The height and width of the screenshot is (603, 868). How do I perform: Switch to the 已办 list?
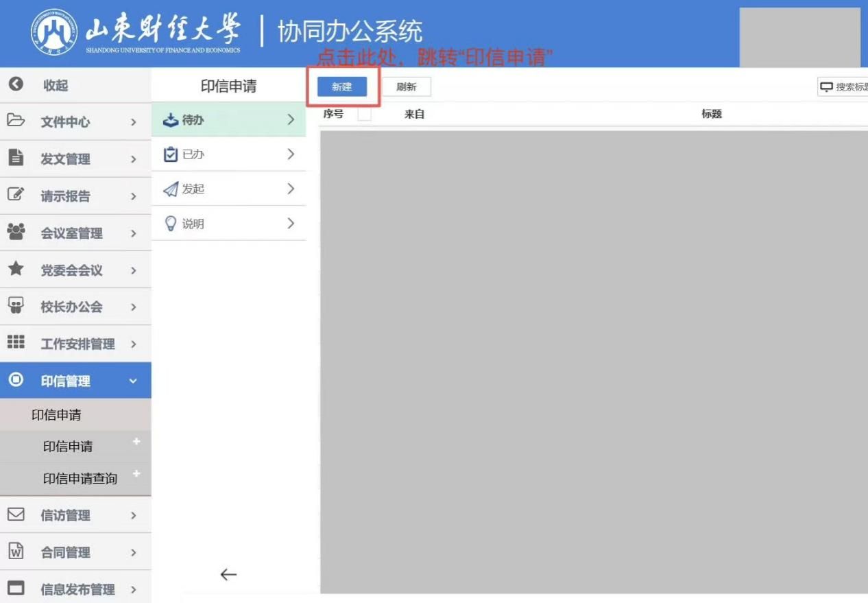(228, 154)
